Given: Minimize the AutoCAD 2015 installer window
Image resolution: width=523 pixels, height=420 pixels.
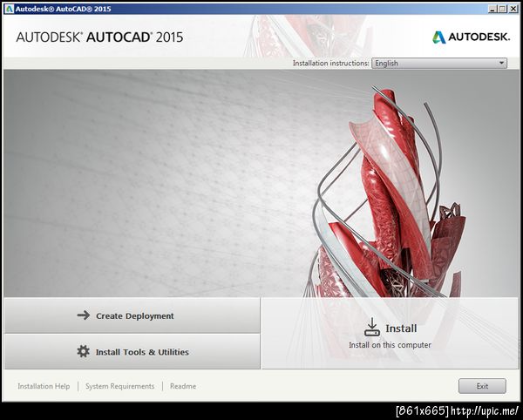Looking at the screenshot, I should click(492, 9).
